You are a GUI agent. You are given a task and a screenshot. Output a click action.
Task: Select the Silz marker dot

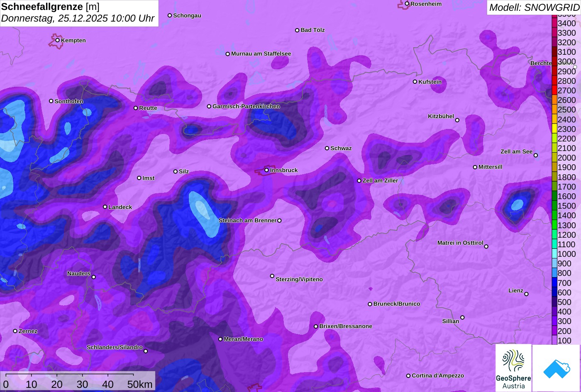click(x=176, y=171)
